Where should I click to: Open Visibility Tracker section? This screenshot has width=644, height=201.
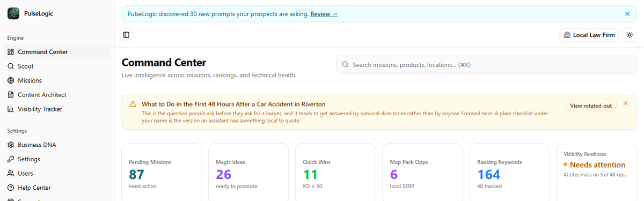(57, 109)
